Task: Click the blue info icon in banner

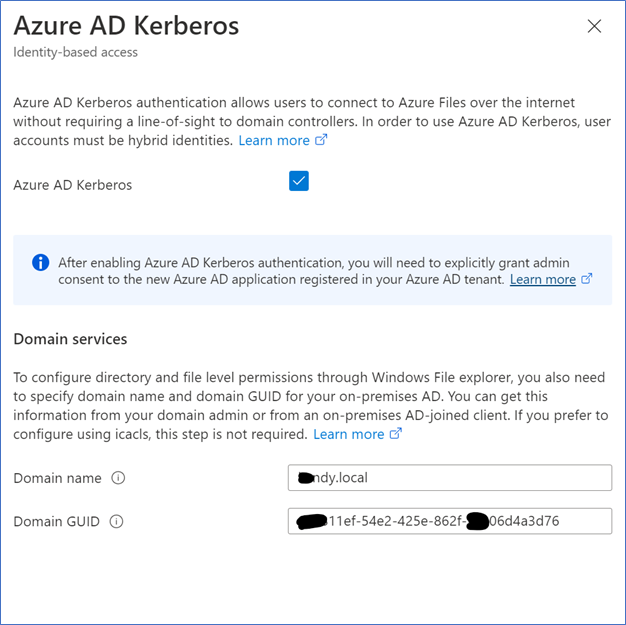Action: [x=41, y=263]
